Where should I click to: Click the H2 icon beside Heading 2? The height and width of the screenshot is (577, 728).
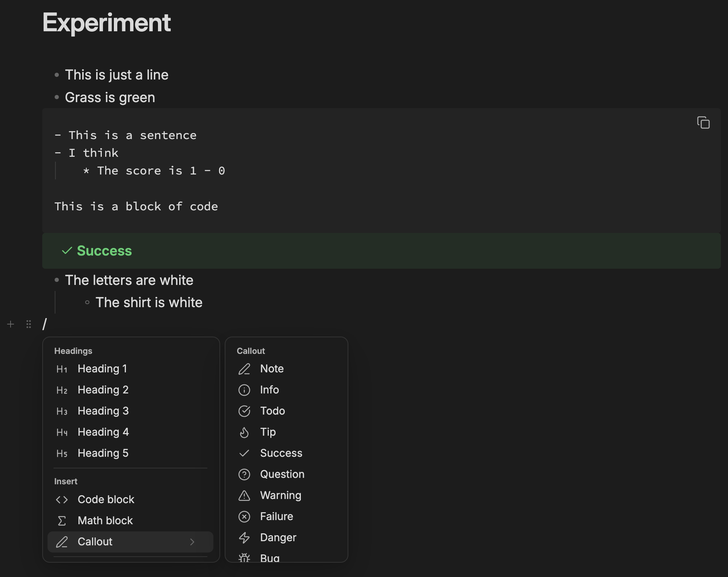tap(62, 390)
